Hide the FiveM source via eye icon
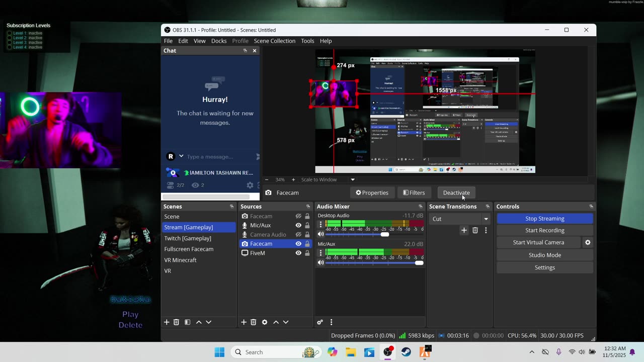 298,253
